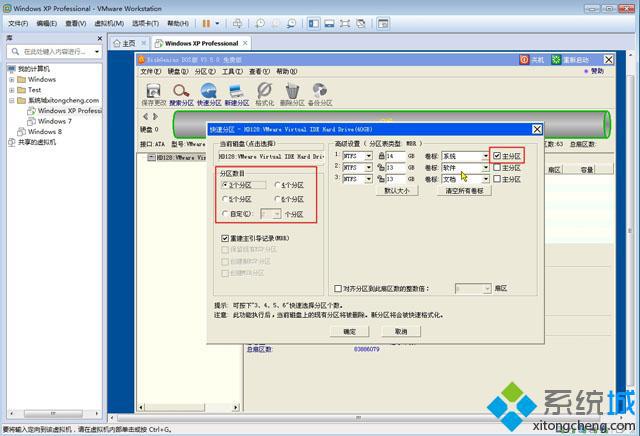Collapse the 系统城xitongcheng.com folder
Screen dimensions: 640x436
point(12,100)
